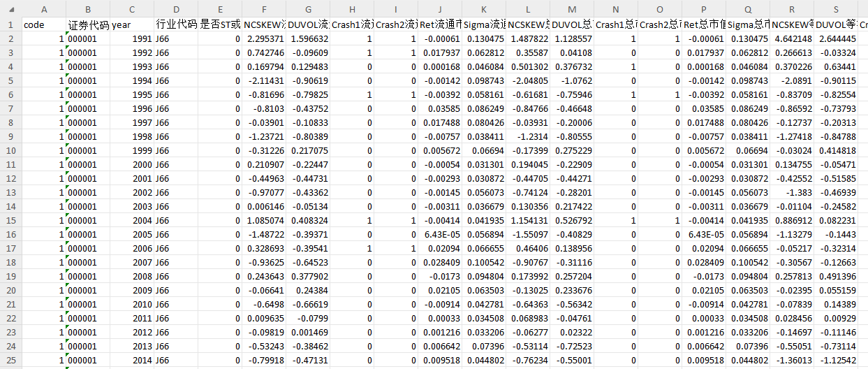This screenshot has width=868, height=369.
Task: Click cell with value -1.36013
Action: point(792,360)
